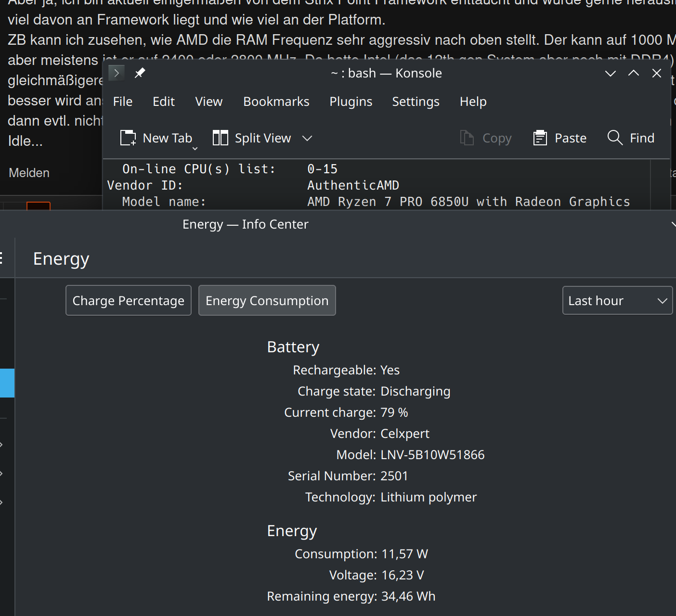Switch to the Charge Percentage view
676x616 pixels.
click(128, 300)
